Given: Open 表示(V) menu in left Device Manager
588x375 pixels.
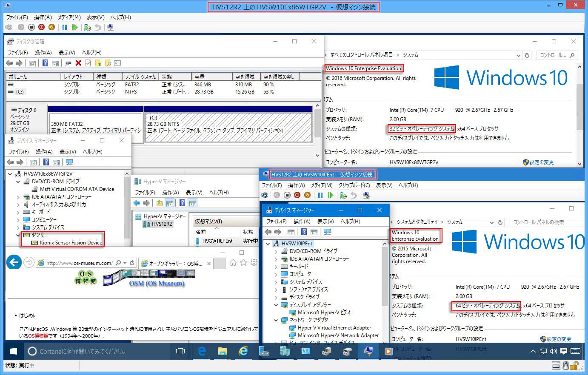Looking at the screenshot, I should [68, 151].
